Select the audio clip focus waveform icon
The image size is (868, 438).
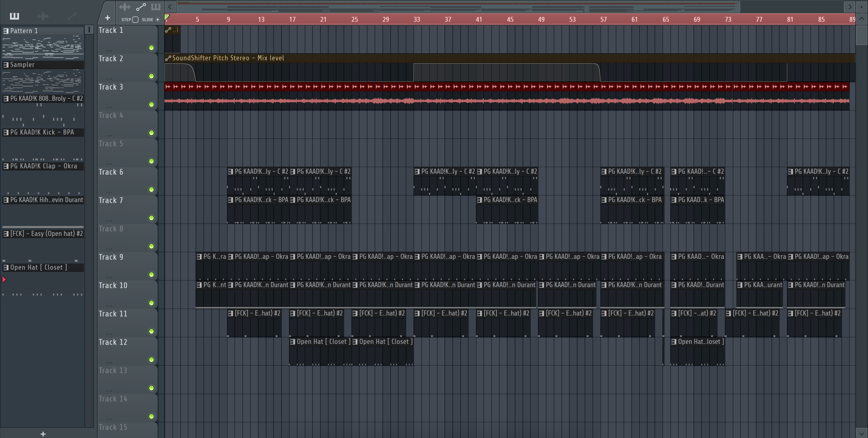click(x=124, y=7)
